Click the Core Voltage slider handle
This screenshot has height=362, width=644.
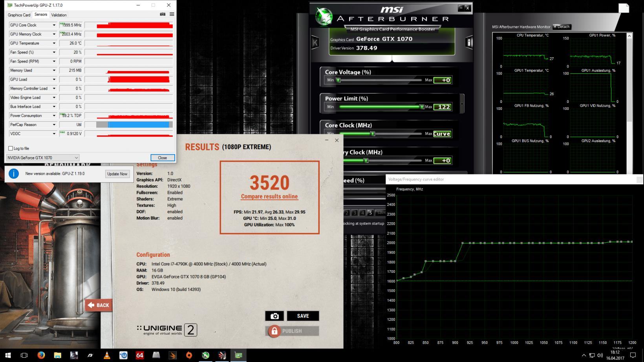point(338,80)
